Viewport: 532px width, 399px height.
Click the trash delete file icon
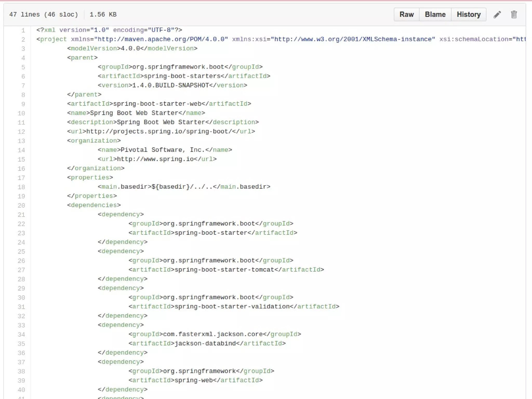pos(514,15)
